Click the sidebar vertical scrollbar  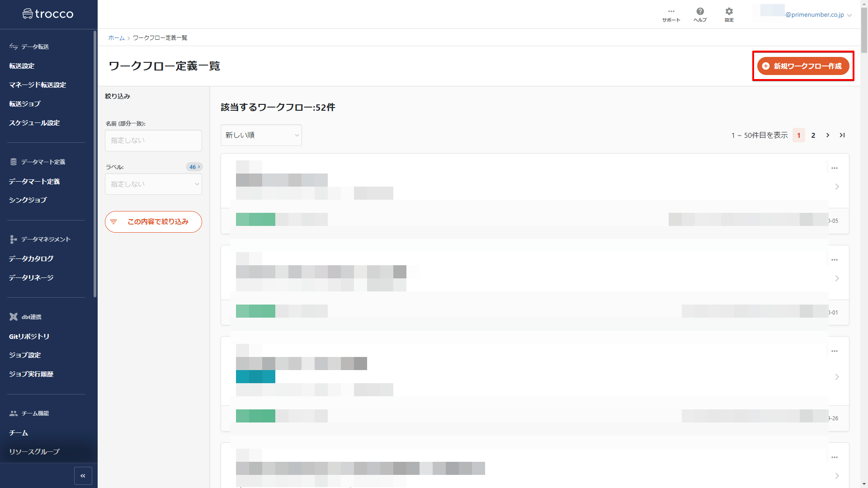pos(95,164)
